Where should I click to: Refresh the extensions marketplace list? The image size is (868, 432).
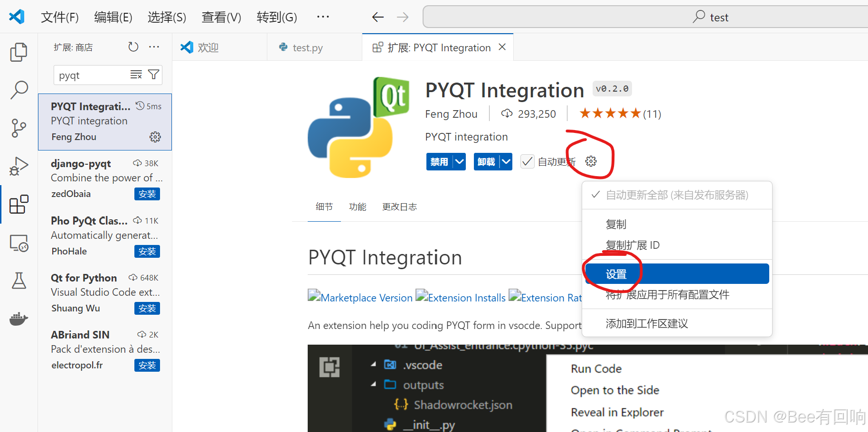click(x=133, y=47)
